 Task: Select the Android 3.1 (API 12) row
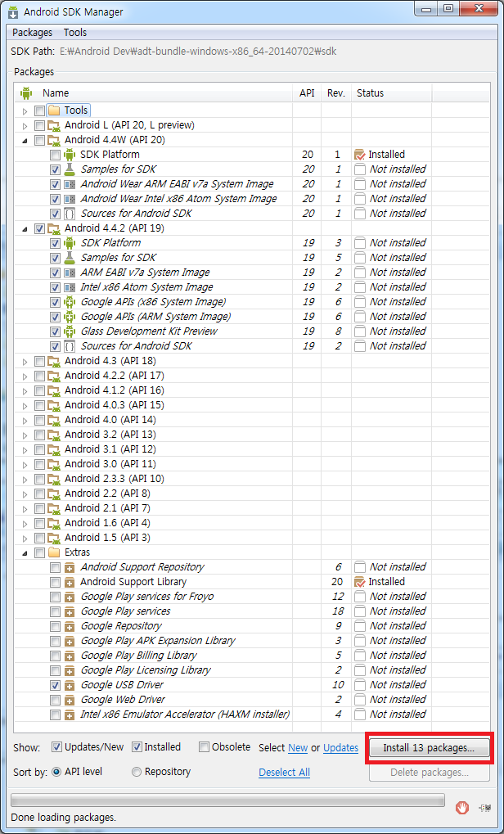(x=251, y=449)
